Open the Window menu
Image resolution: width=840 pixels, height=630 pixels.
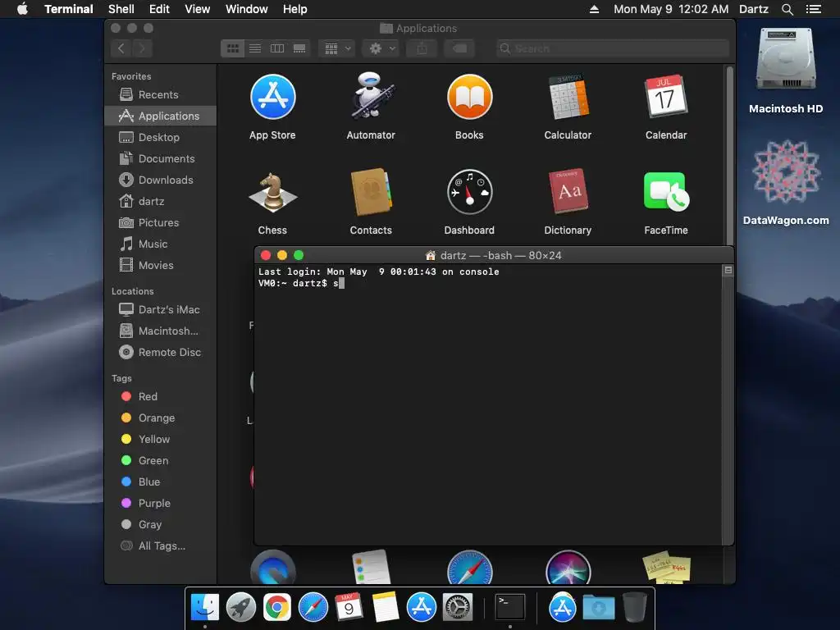pyautogui.click(x=246, y=9)
